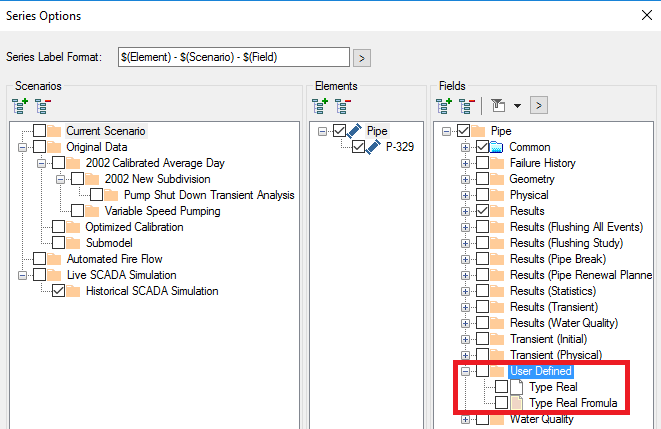Check the 2002 Calibrated Average Day checkbox
The image size is (661, 429).
pos(59,163)
